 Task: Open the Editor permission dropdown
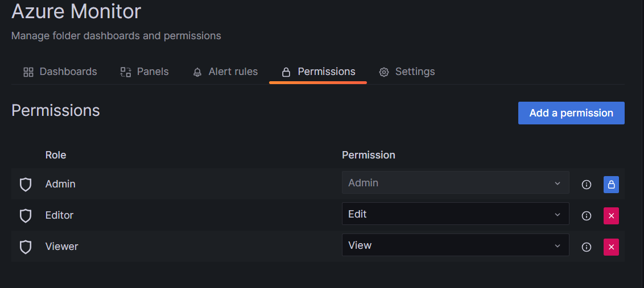click(455, 214)
